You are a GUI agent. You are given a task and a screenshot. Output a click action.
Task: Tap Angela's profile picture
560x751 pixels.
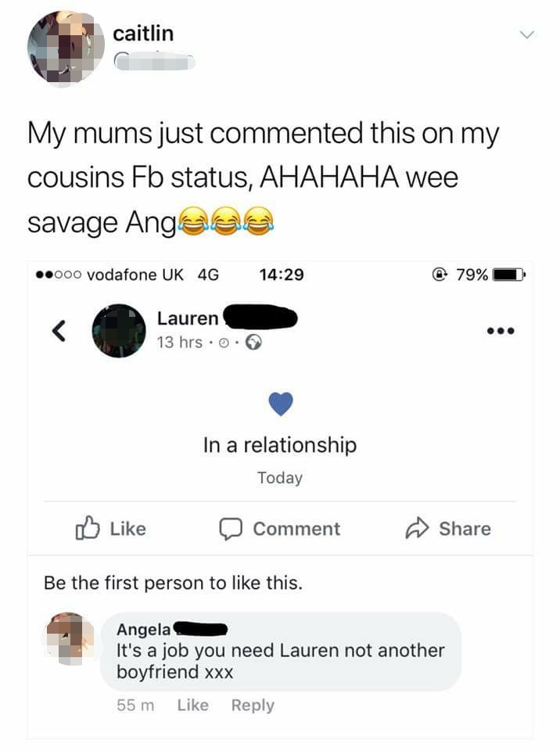(70, 634)
